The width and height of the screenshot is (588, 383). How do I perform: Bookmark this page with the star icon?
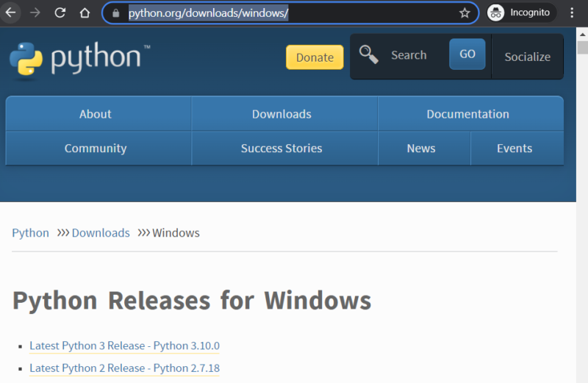(x=465, y=13)
